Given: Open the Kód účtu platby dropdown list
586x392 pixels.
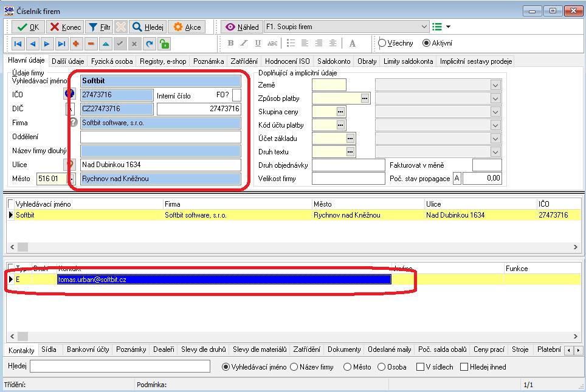Looking at the screenshot, I should click(x=495, y=125).
